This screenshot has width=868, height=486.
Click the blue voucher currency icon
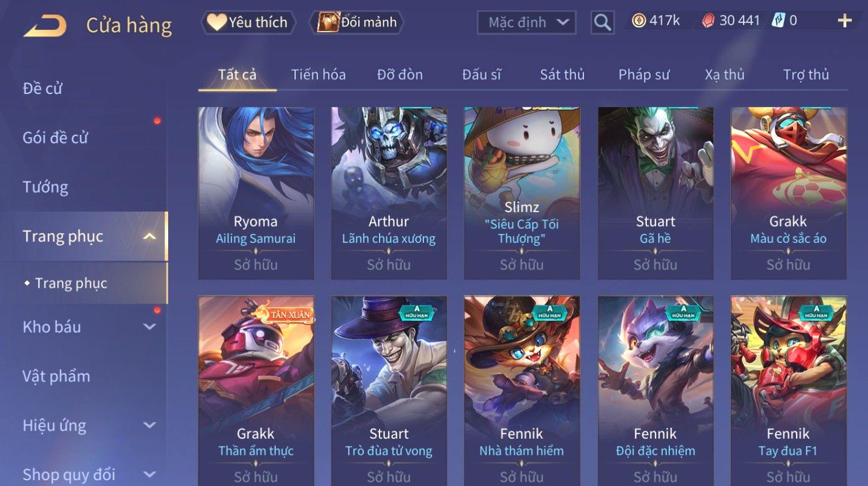click(778, 21)
